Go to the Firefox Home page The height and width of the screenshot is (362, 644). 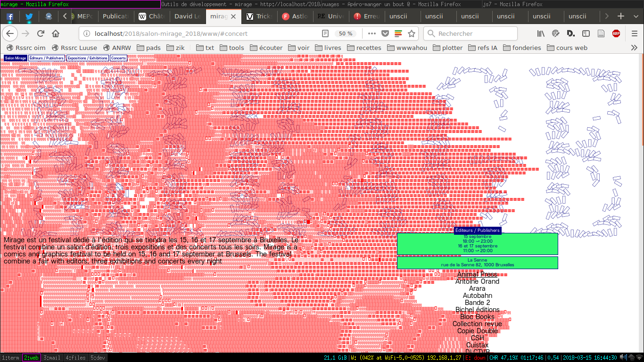(x=56, y=33)
